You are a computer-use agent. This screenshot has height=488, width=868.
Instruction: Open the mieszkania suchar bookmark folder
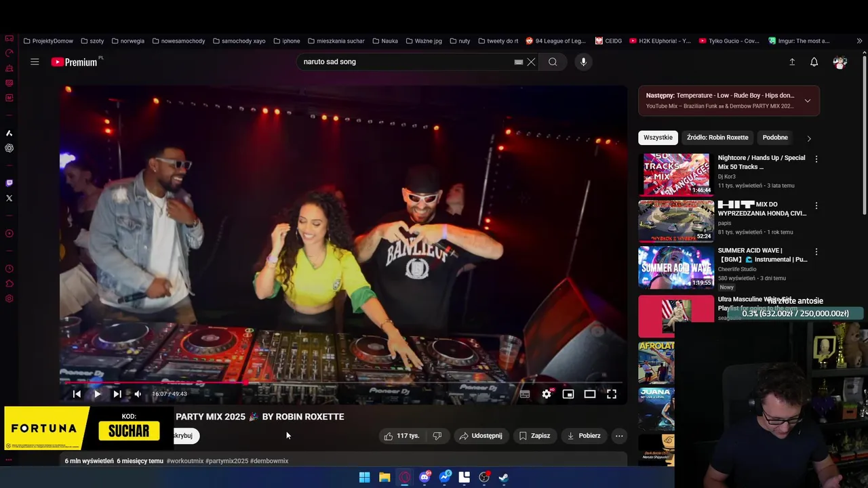pos(336,41)
